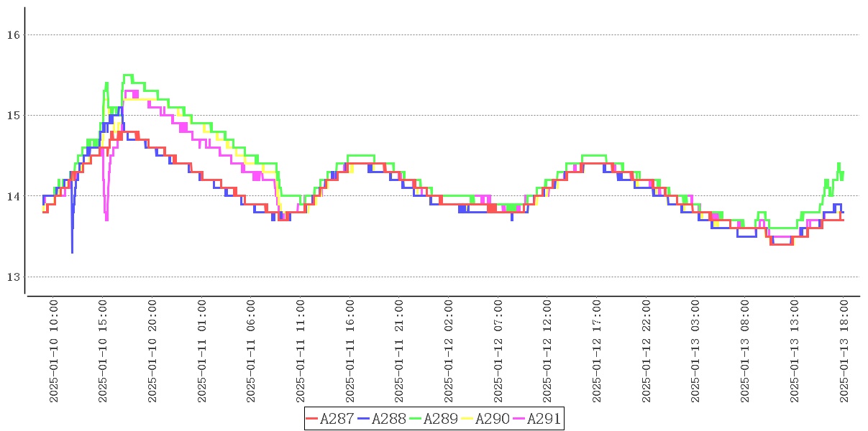
Task: Select the 2025-01-11 16:00 time tick label
Action: (350, 351)
